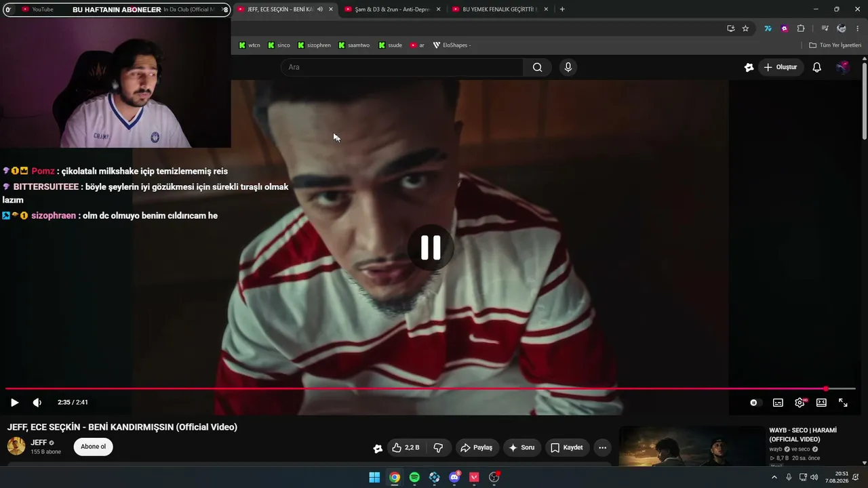Open Discord from the taskbar

[x=454, y=477]
